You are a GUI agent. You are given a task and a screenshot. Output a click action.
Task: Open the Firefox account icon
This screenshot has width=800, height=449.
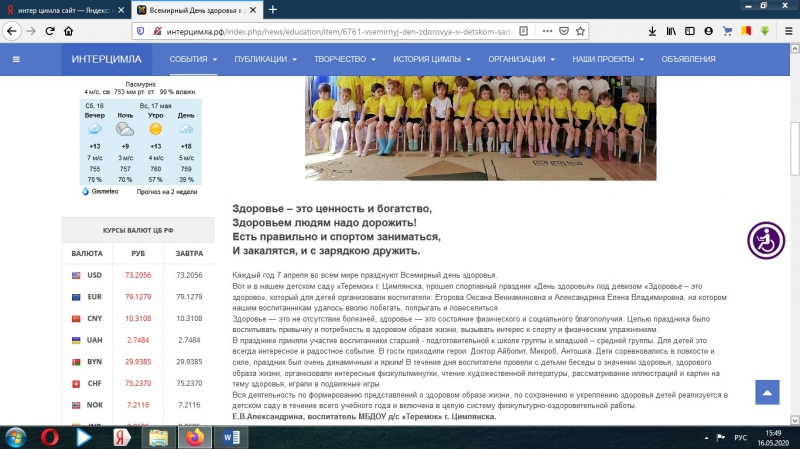[708, 31]
